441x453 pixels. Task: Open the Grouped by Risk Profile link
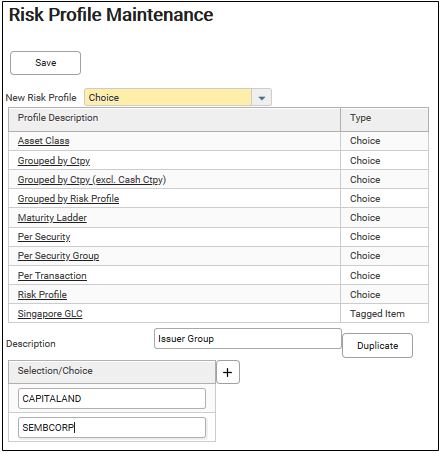[x=68, y=199]
